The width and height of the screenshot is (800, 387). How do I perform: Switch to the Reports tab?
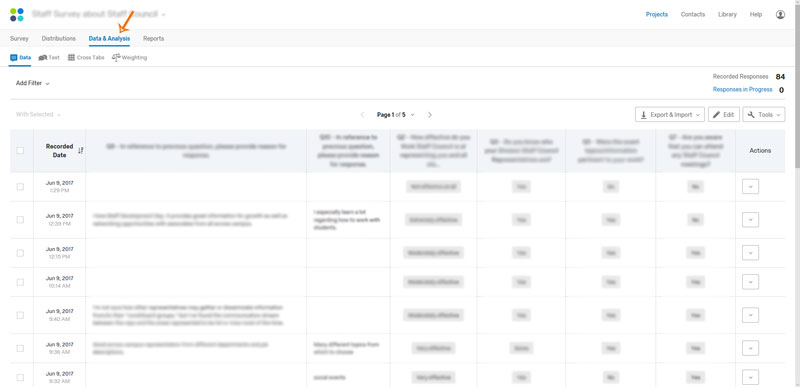coord(154,38)
